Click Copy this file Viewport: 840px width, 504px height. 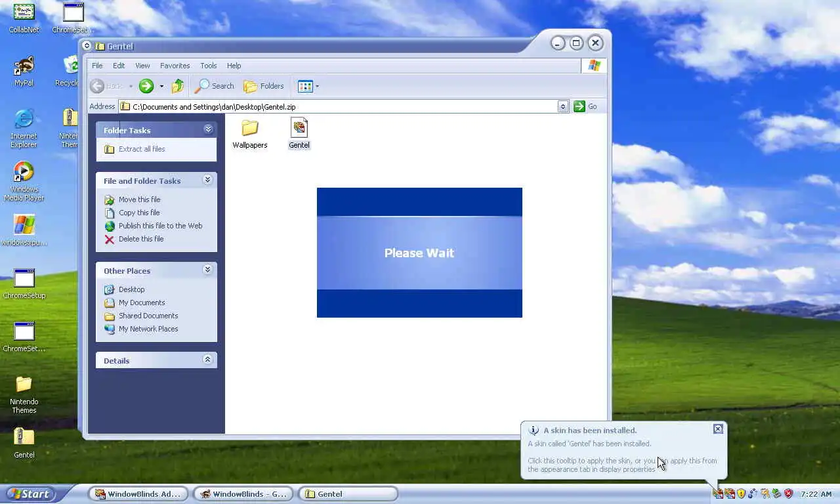[x=132, y=213]
